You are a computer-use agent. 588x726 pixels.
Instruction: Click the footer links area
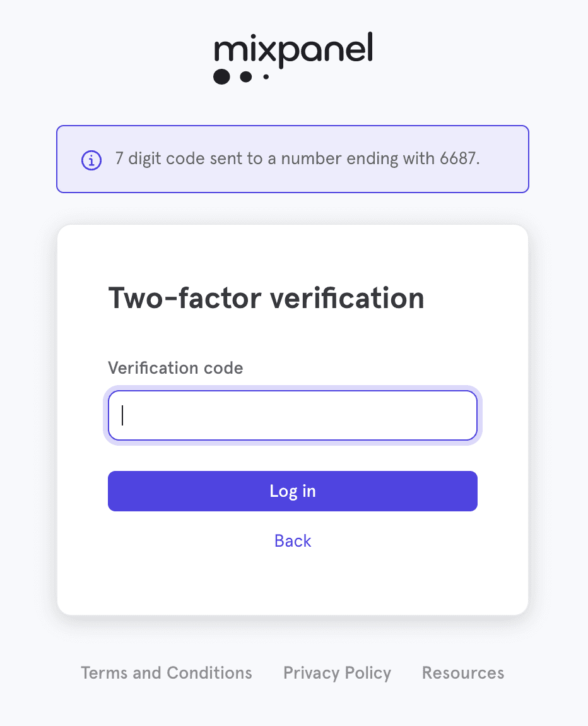292,672
